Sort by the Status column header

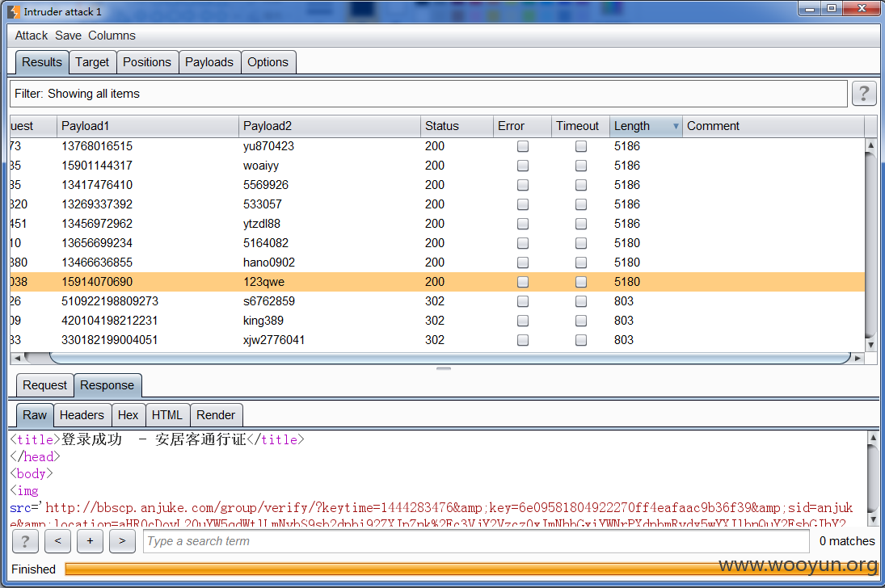pos(457,126)
